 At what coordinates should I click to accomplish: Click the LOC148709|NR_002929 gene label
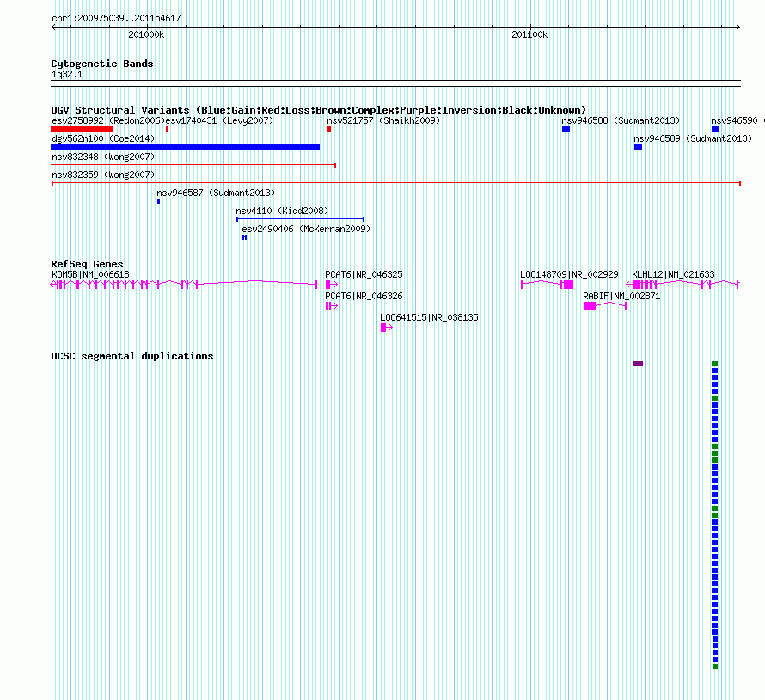(569, 274)
